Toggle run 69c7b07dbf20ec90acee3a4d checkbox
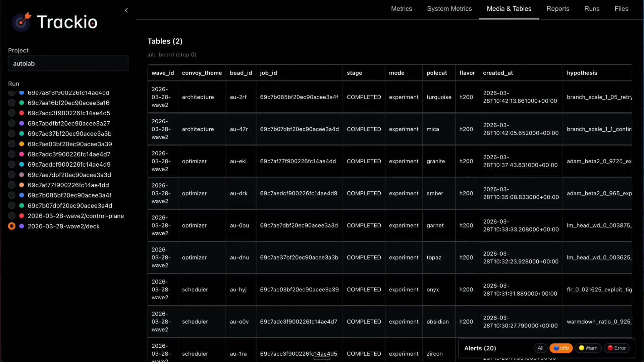The height and width of the screenshot is (362, 644). [x=12, y=205]
